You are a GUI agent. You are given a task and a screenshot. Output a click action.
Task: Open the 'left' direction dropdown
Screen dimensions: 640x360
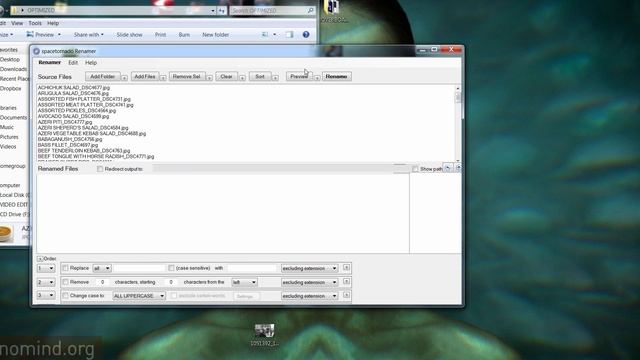click(244, 282)
